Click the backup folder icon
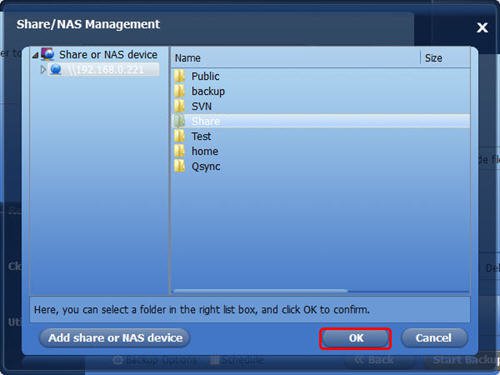500x375 pixels. (180, 91)
